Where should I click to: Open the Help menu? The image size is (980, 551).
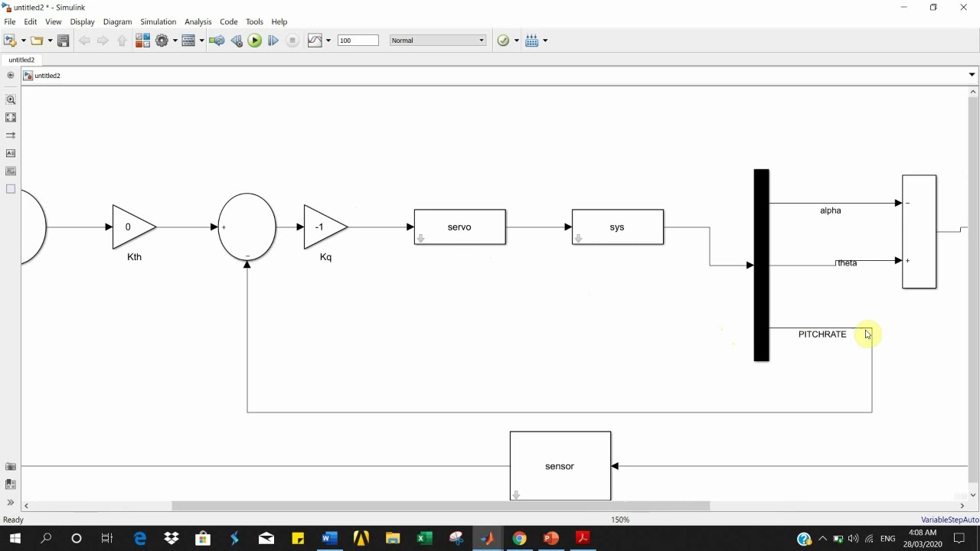(x=279, y=21)
